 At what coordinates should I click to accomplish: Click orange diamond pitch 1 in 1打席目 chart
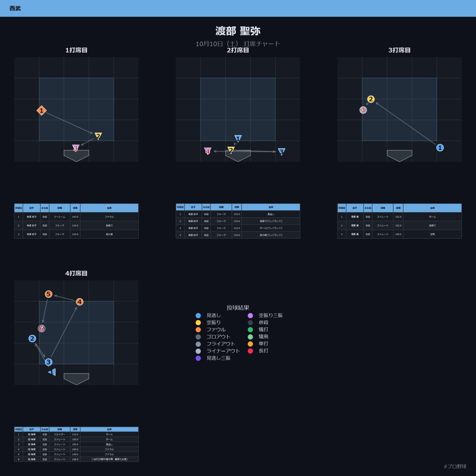(41, 110)
